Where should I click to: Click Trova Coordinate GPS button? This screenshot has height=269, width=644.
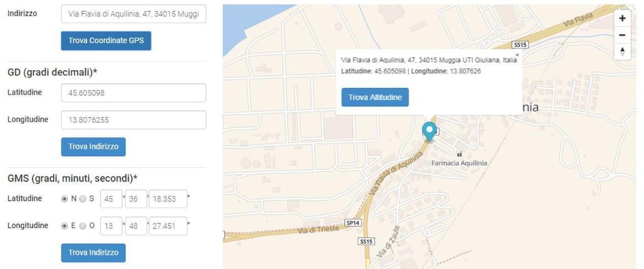coord(106,41)
